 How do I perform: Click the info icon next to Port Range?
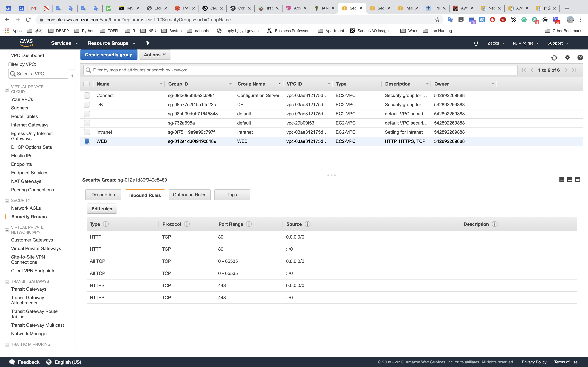click(249, 224)
